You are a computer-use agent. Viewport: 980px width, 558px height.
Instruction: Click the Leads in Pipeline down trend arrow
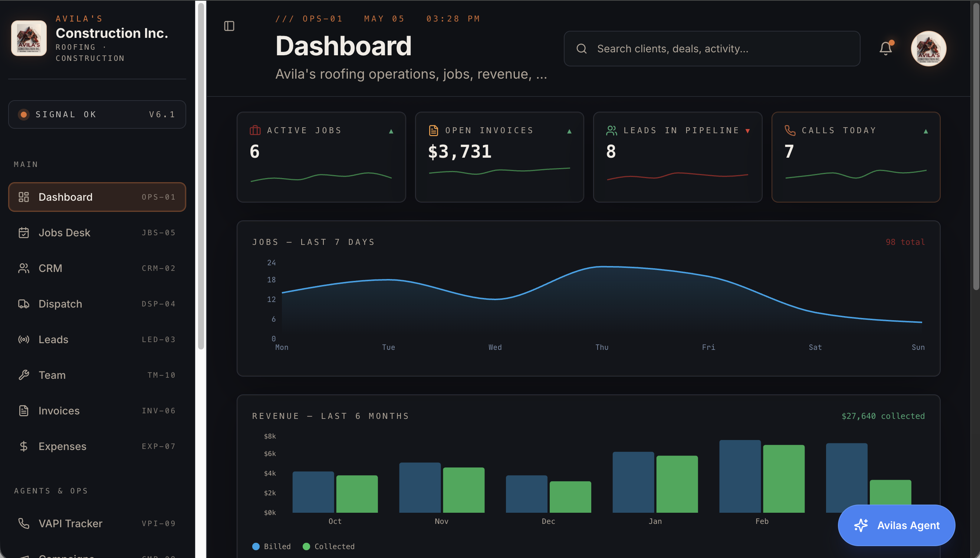(747, 131)
